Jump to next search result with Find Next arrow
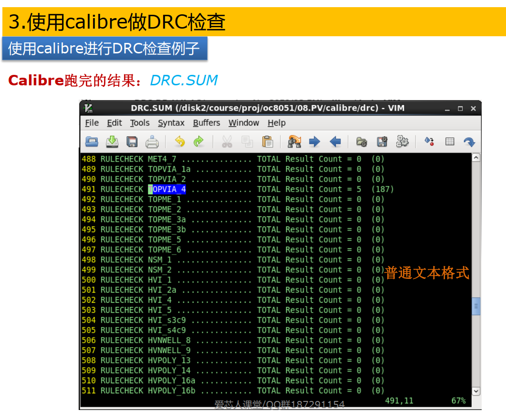The image size is (506, 420). [315, 142]
